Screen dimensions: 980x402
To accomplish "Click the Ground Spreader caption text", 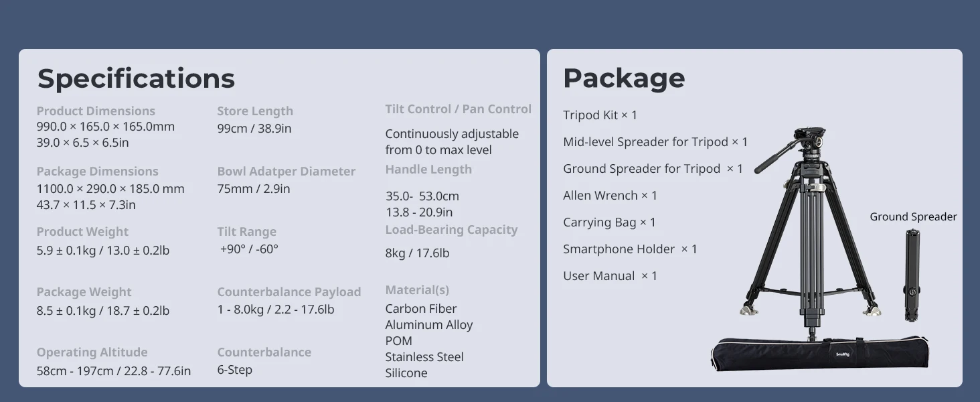I will pos(913,216).
